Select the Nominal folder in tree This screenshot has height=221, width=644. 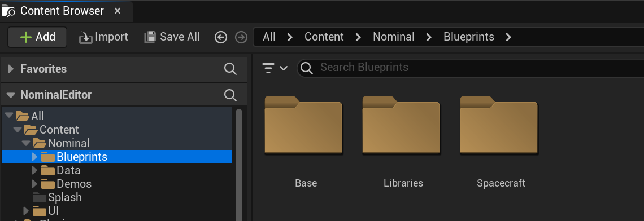click(118, 143)
